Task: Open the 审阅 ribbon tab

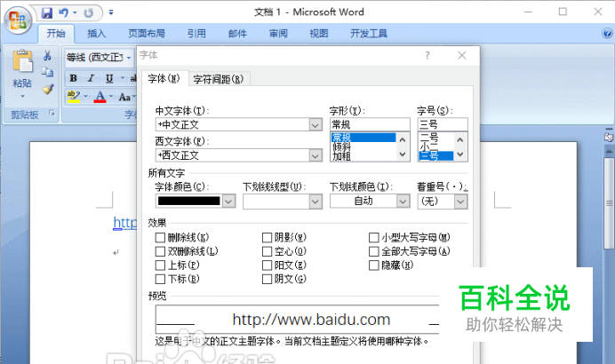Action: [x=278, y=34]
